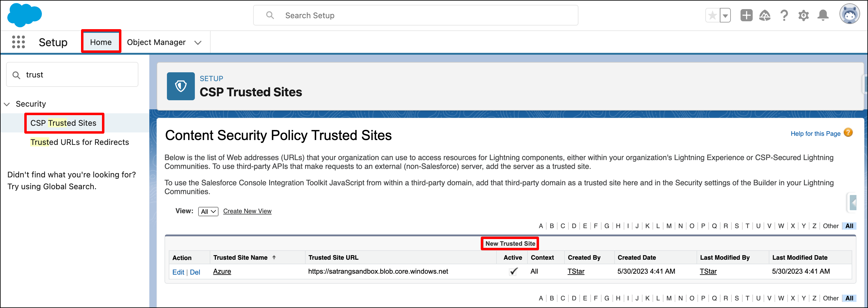868x308 pixels.
Task: Open the App Launcher dots icon
Action: coord(19,42)
